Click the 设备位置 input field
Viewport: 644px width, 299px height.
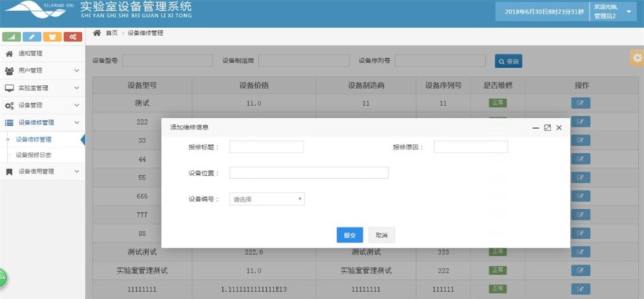tap(308, 172)
